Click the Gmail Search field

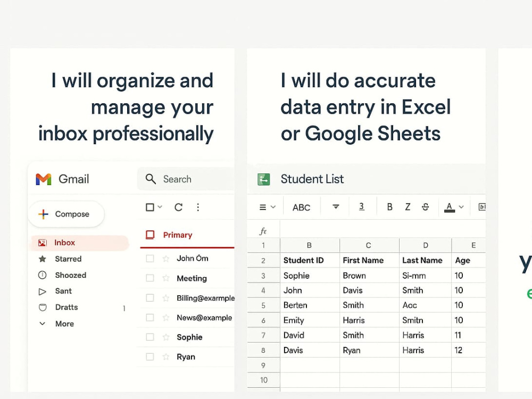point(186,179)
